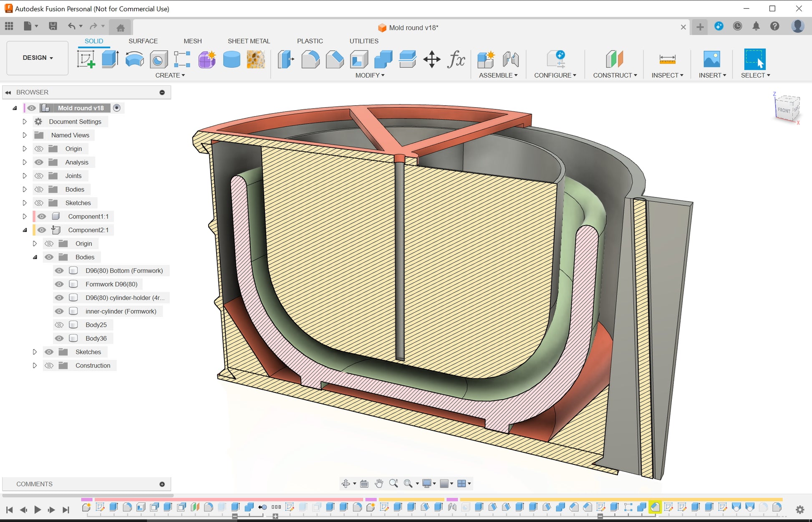The height and width of the screenshot is (522, 812).
Task: Expand the Construction folder
Action: click(35, 365)
